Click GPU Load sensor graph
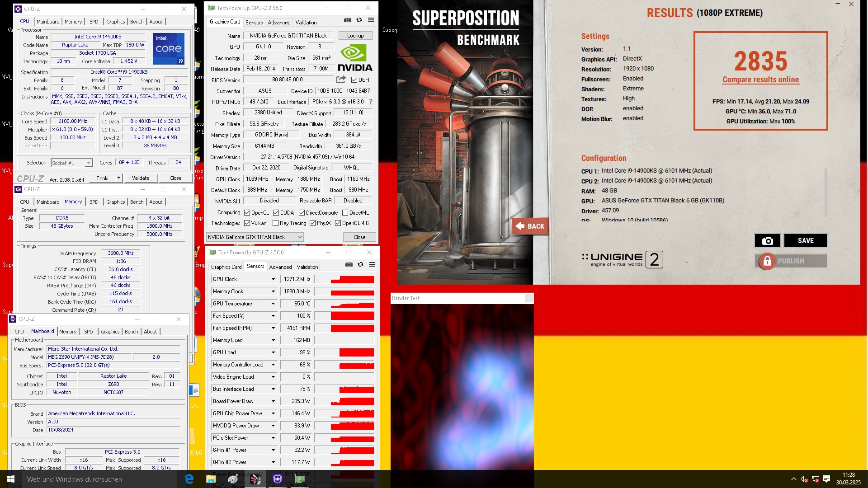 tap(344, 353)
